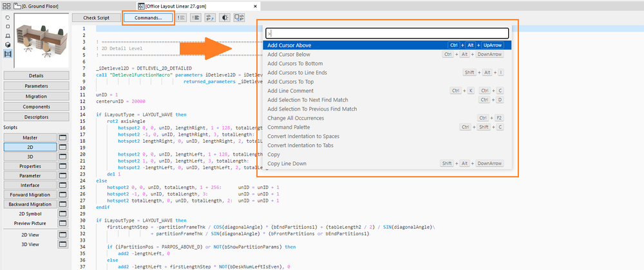This screenshot has height=270, width=644.
Task: Toggle the light/dark editor theme icon
Action: pos(225,17)
